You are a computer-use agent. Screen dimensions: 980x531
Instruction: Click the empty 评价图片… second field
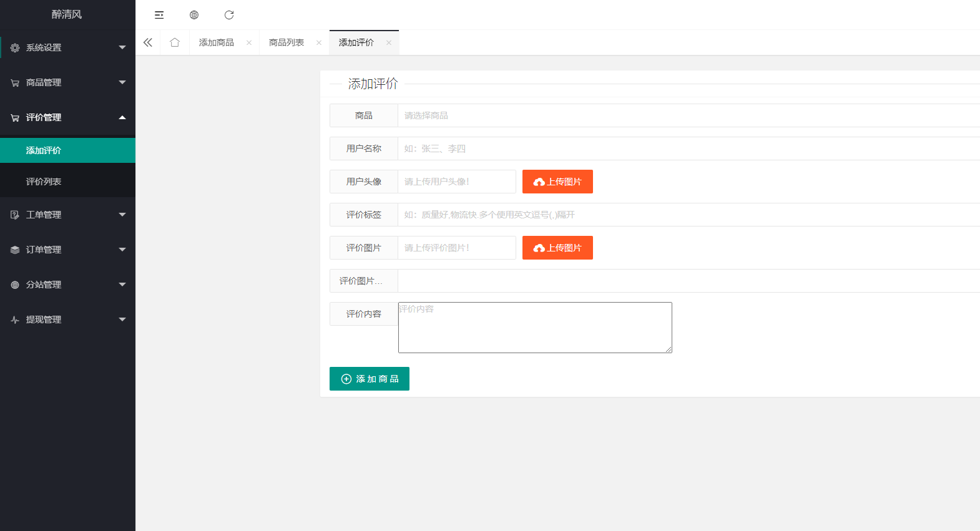688,281
